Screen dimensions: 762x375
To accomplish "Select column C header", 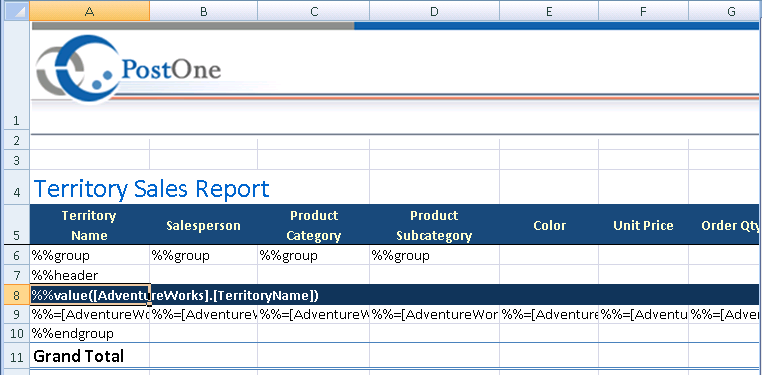I will (x=313, y=12).
